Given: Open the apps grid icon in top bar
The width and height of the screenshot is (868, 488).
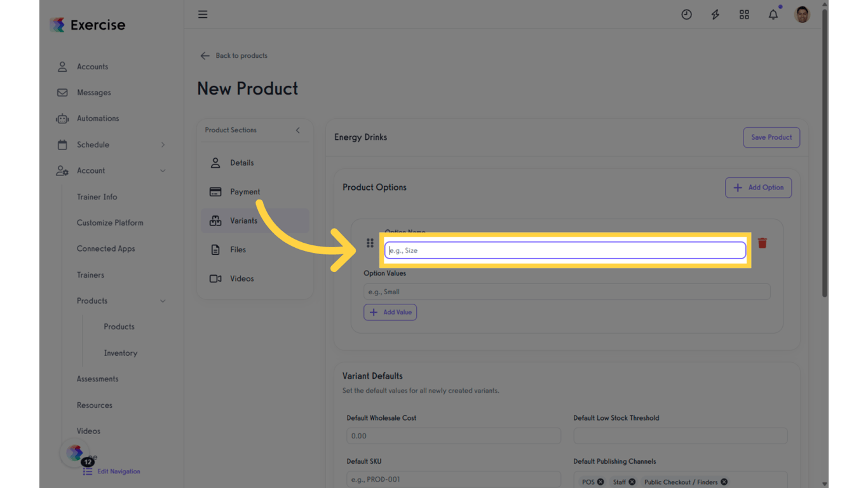Looking at the screenshot, I should coord(744,14).
